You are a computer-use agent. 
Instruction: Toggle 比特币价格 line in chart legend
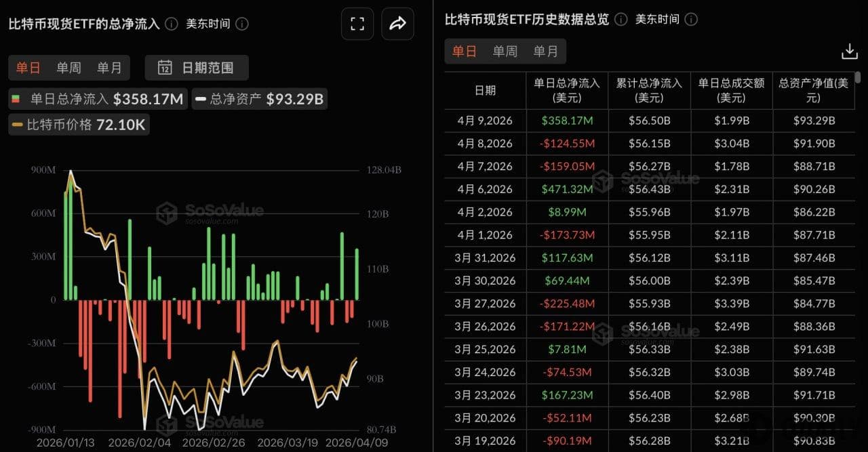point(78,125)
